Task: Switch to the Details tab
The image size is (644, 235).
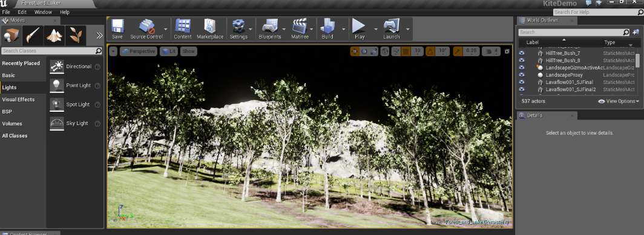Action: pyautogui.click(x=547, y=115)
